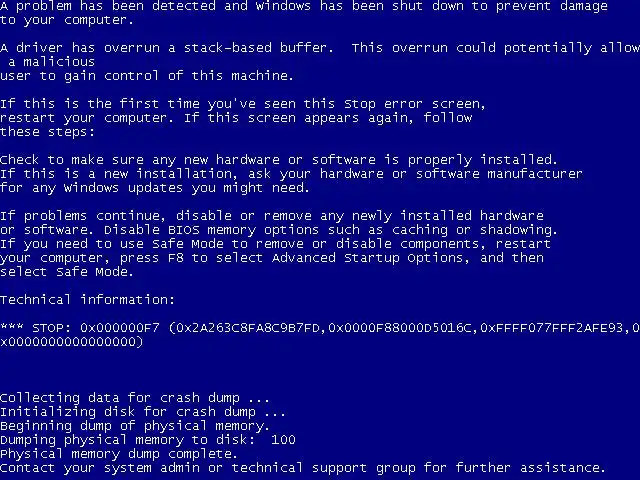
Task: Click 'Physical memory dump complete' line
Action: click(119, 453)
